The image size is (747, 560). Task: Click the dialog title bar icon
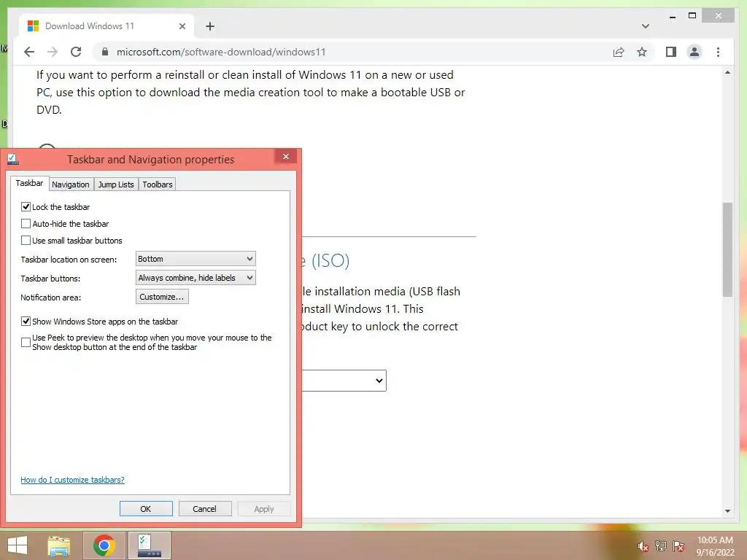(x=13, y=159)
